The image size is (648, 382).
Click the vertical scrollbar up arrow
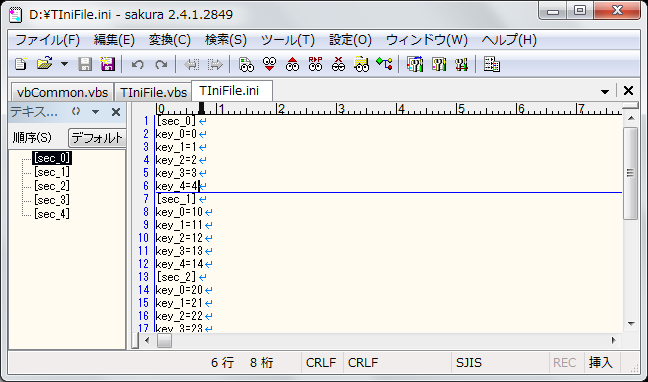pos(631,119)
